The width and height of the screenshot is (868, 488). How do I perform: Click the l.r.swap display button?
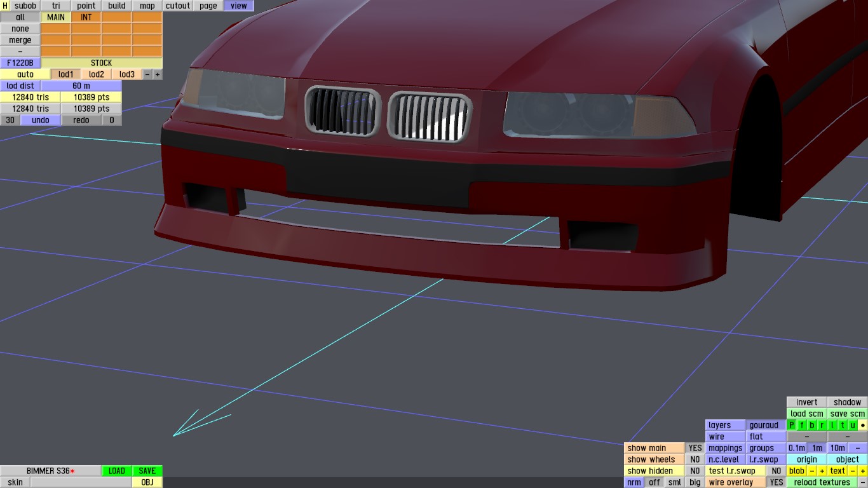click(766, 459)
